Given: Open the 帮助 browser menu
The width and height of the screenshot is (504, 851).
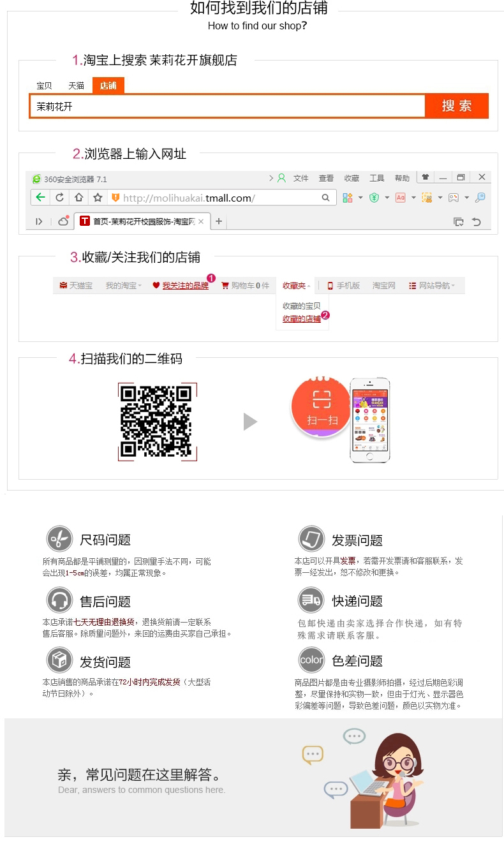Looking at the screenshot, I should coord(402,178).
